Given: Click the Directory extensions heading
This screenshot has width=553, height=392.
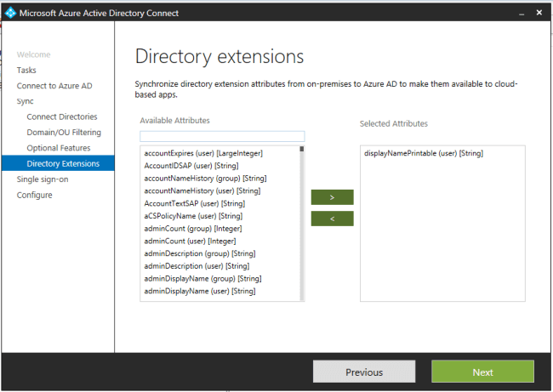Looking at the screenshot, I should coord(219,56).
